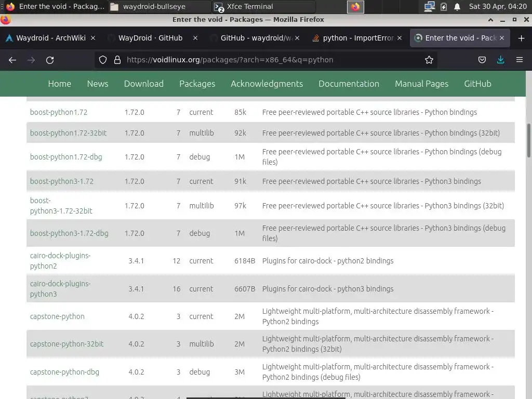Open the Documentation nav item
The image size is (532, 399).
pyautogui.click(x=349, y=84)
